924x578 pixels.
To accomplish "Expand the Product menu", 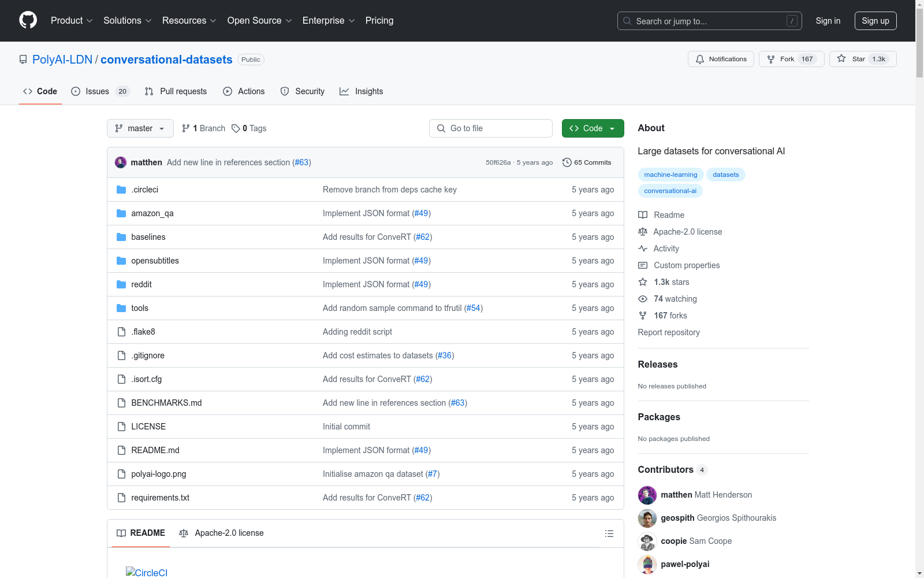I will point(72,20).
